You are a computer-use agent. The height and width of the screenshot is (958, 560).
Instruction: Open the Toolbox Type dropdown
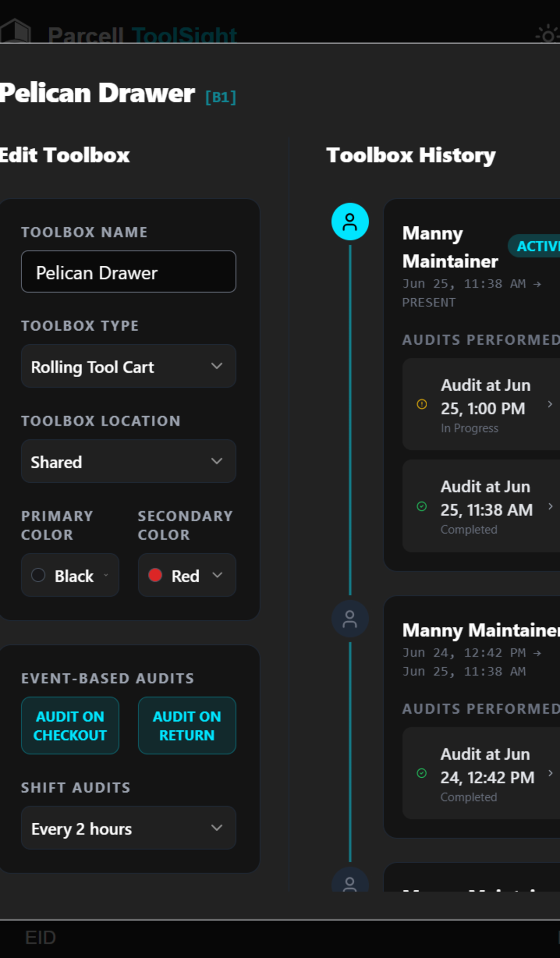[x=129, y=366]
